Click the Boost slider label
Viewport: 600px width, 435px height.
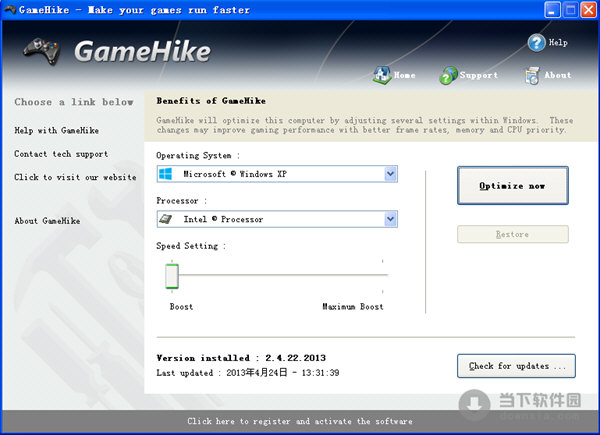tap(181, 306)
